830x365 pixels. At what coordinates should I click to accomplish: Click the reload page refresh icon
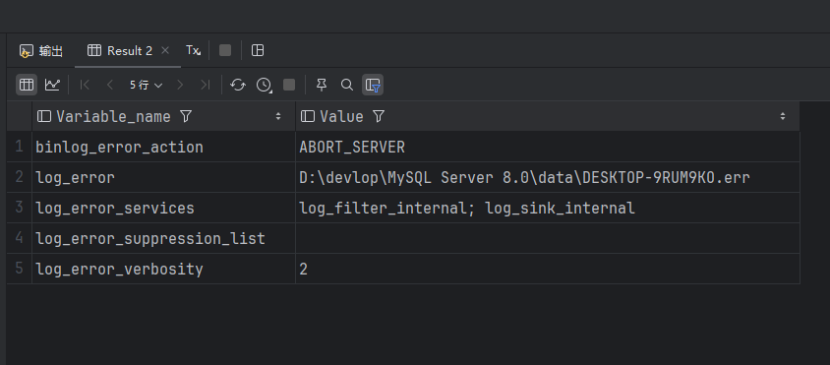point(238,85)
